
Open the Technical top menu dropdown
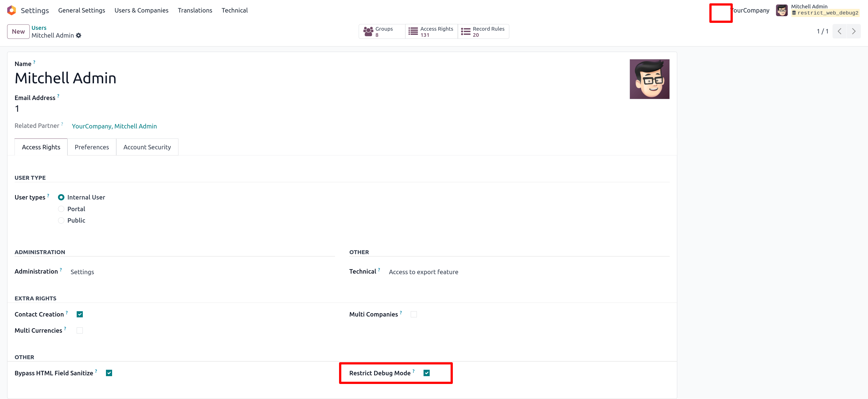(234, 10)
